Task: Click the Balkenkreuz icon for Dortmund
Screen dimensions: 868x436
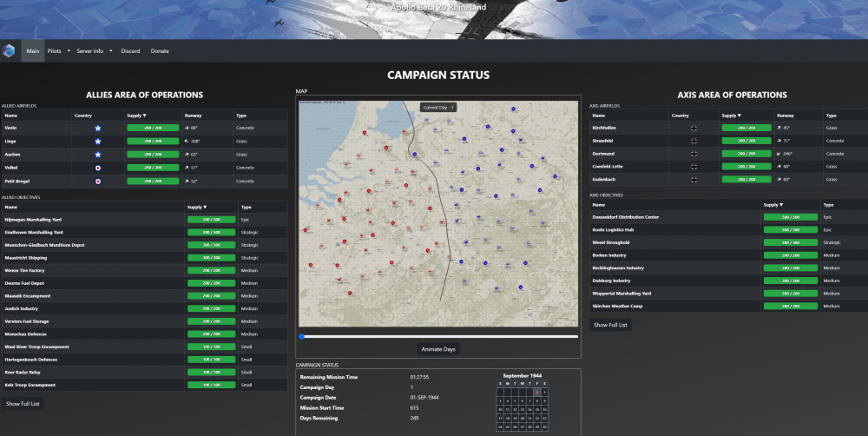Action: pyautogui.click(x=694, y=153)
